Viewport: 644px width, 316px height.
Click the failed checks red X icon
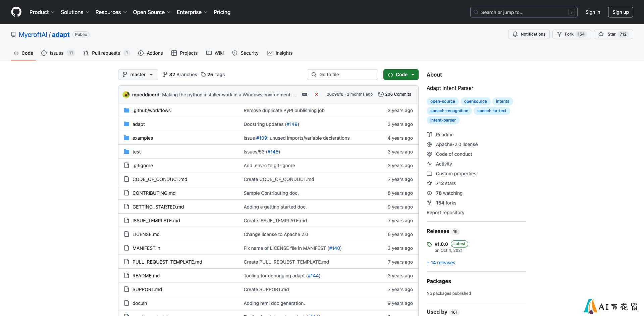tap(316, 94)
